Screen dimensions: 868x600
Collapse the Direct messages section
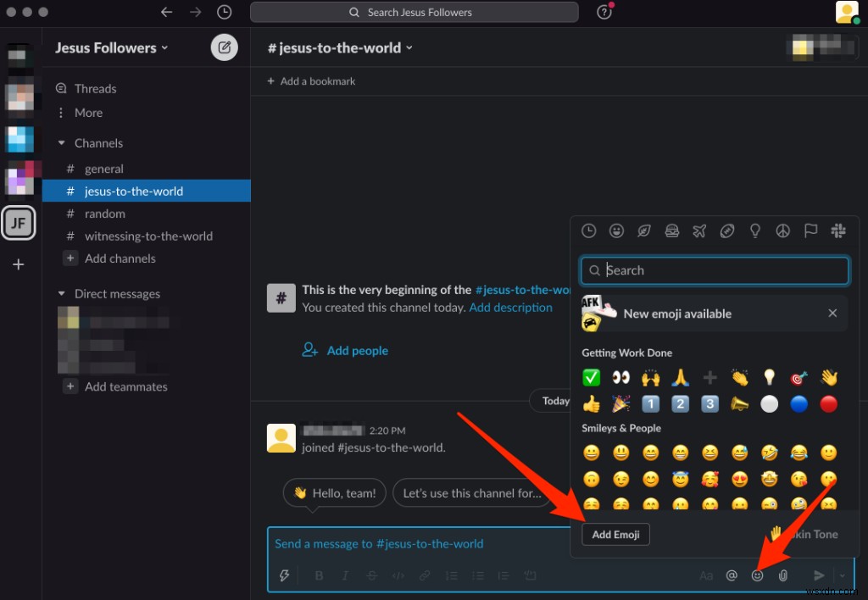(x=60, y=293)
